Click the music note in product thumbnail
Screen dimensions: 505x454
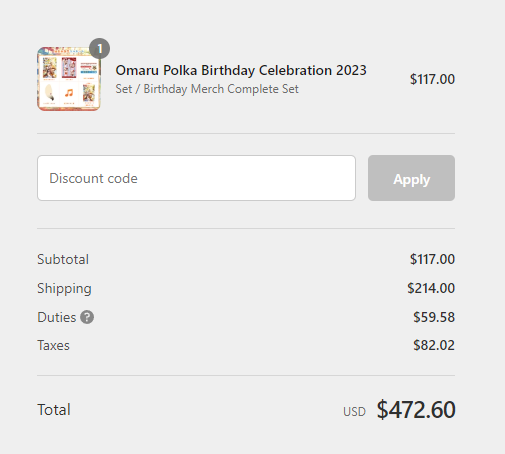tap(69, 93)
